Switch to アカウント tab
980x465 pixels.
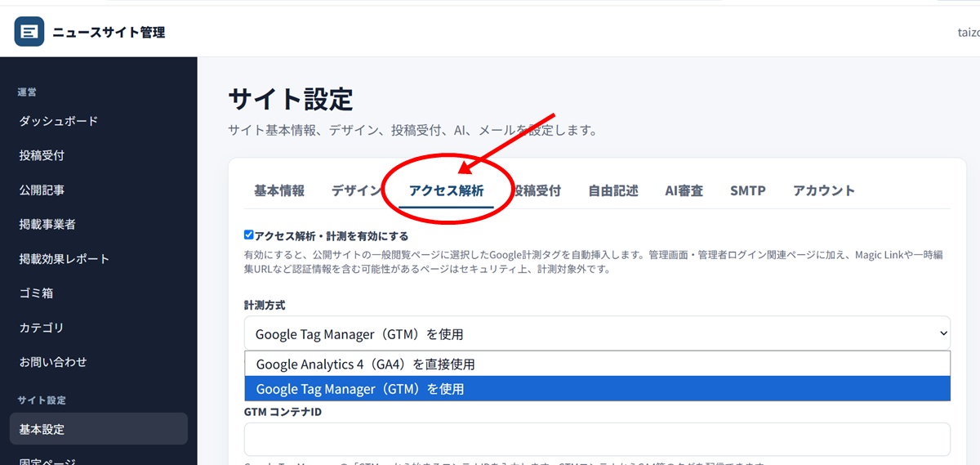click(x=824, y=190)
